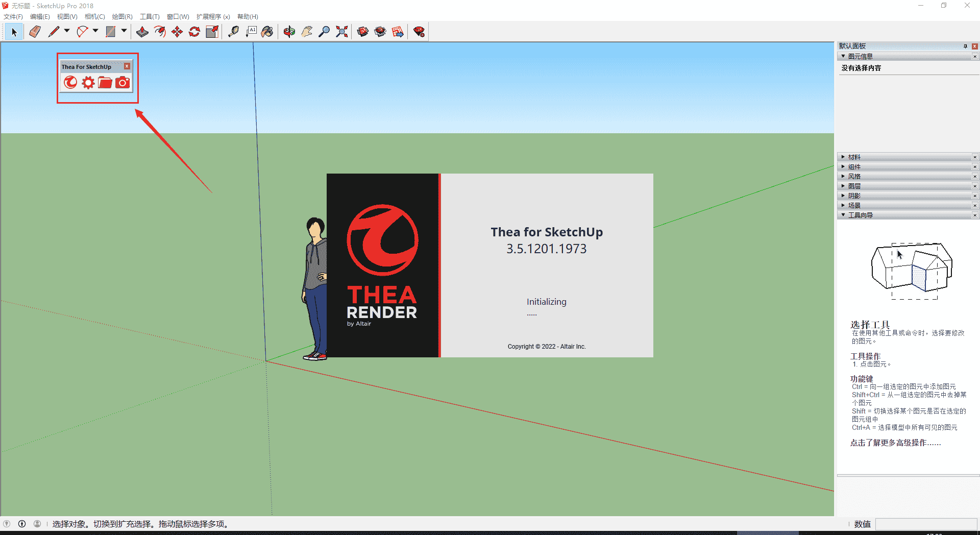The image size is (980, 535).
Task: Open the 扩展程序(x) menu
Action: pyautogui.click(x=212, y=16)
